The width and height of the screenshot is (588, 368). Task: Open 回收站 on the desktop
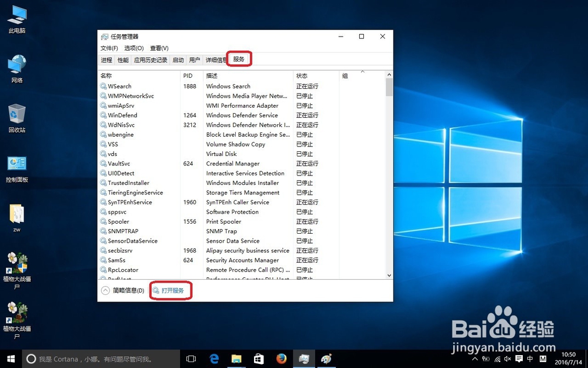16,115
